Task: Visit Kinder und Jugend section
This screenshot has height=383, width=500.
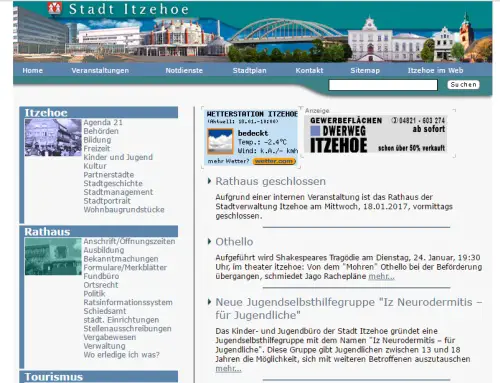Action: coord(118,157)
